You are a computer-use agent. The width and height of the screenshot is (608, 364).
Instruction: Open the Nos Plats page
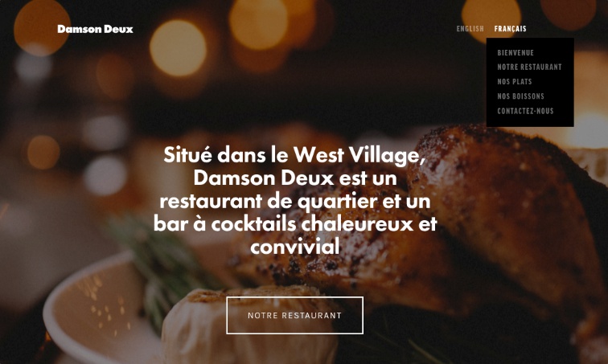point(514,82)
